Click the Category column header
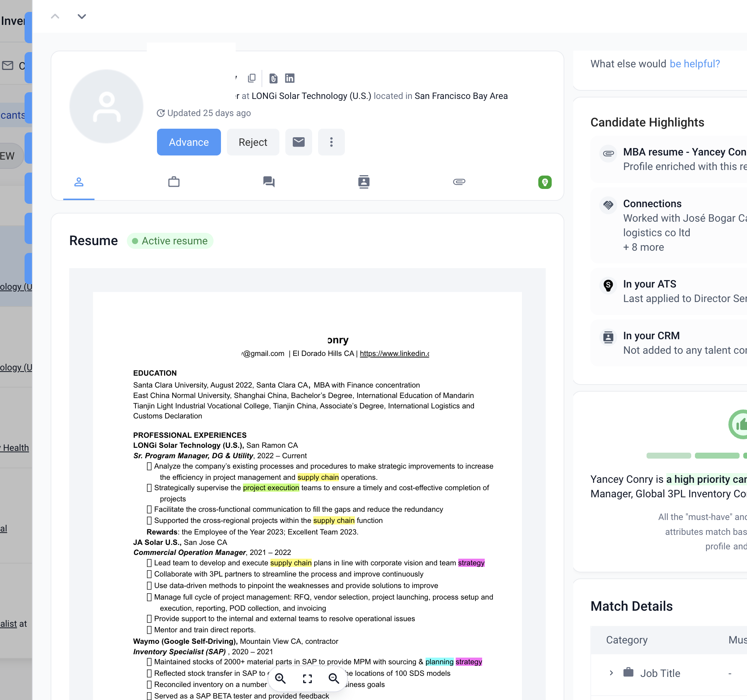 [x=627, y=640]
